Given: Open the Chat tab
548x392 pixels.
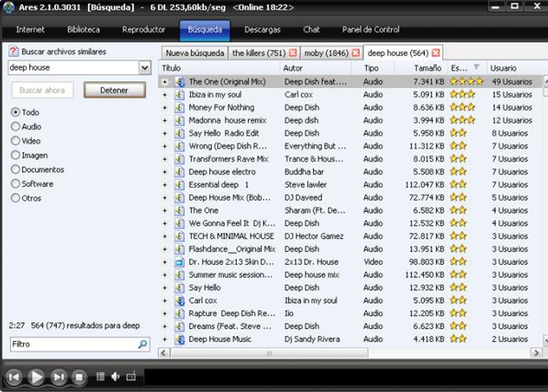Looking at the screenshot, I should click(311, 30).
